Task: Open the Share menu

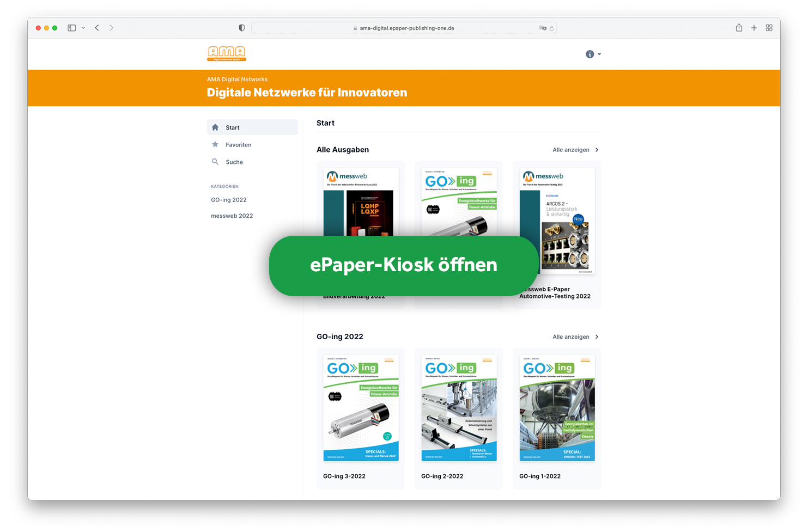Action: coord(739,28)
